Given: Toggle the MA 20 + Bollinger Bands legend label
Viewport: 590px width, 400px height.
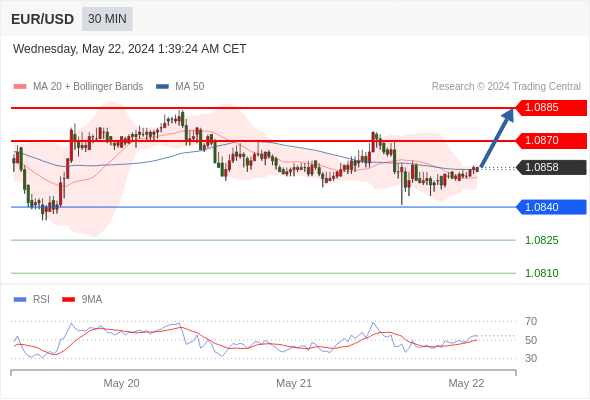Looking at the screenshot, I should point(88,87).
